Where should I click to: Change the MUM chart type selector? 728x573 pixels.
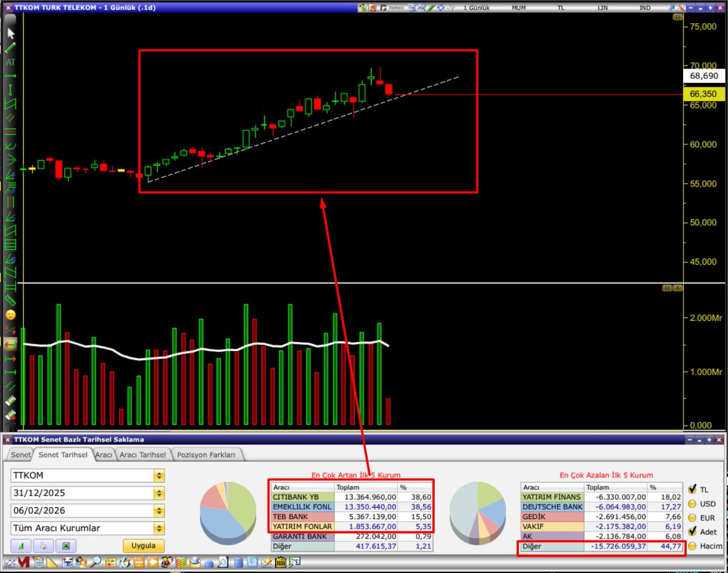(x=519, y=8)
